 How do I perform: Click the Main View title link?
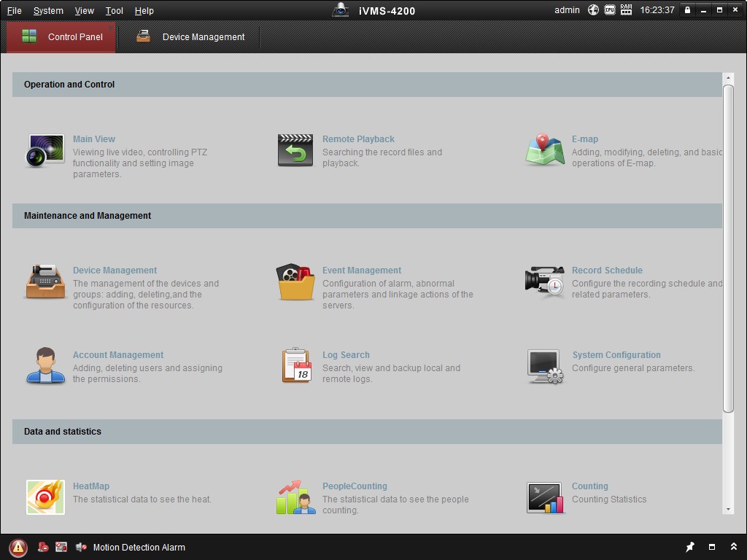[x=94, y=139]
